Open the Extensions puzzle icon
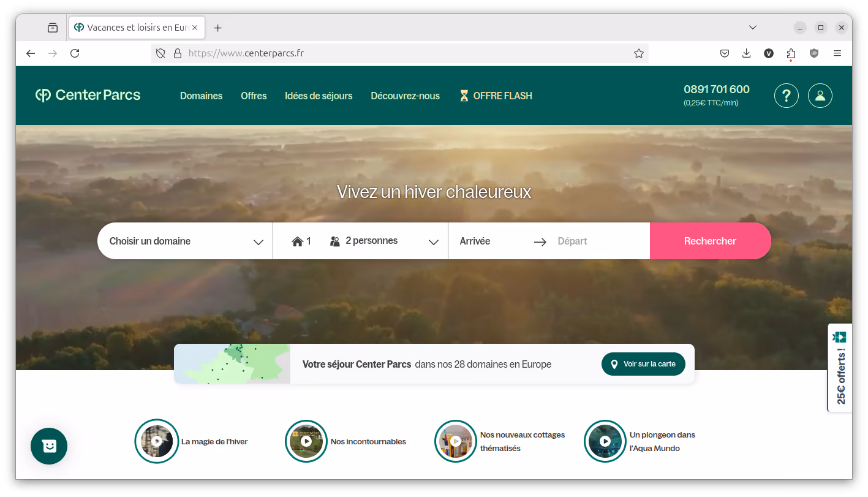Image resolution: width=868 pixels, height=497 pixels. click(x=791, y=53)
